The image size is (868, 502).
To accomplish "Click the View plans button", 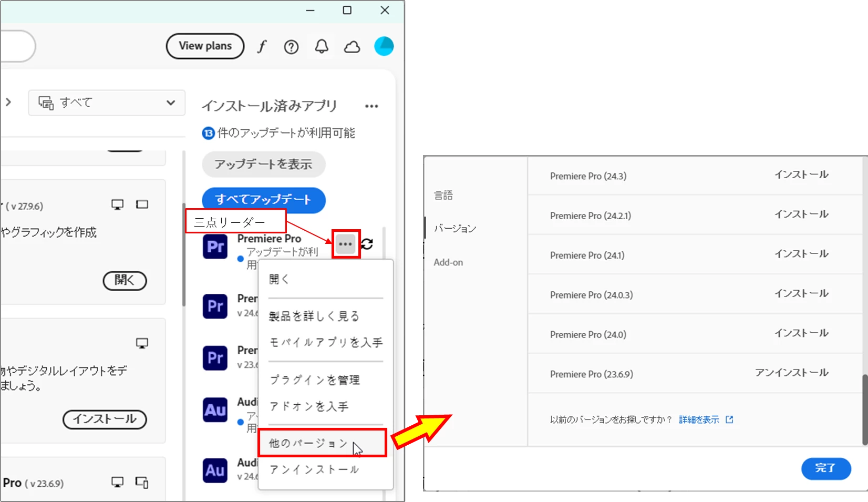I will coord(205,46).
